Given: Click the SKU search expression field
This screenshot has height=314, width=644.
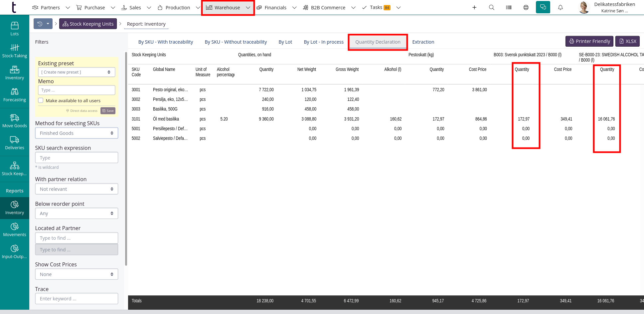Looking at the screenshot, I should coord(77,158).
